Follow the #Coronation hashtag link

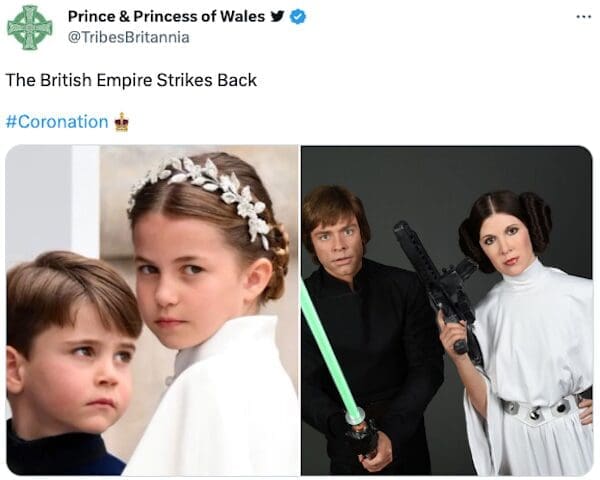click(57, 122)
